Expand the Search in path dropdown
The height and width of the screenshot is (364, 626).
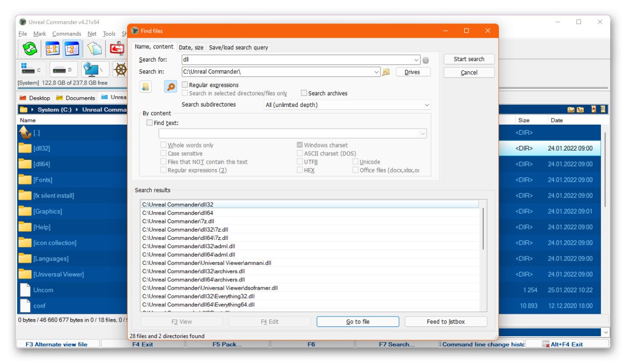click(376, 72)
